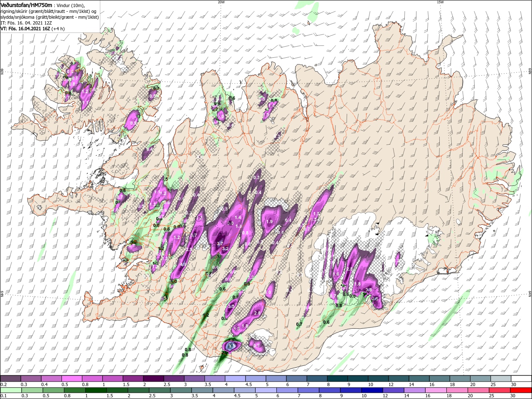532x399 pixels.
Task: Click the 1.9 precipitation value on the map
Action: click(x=269, y=222)
